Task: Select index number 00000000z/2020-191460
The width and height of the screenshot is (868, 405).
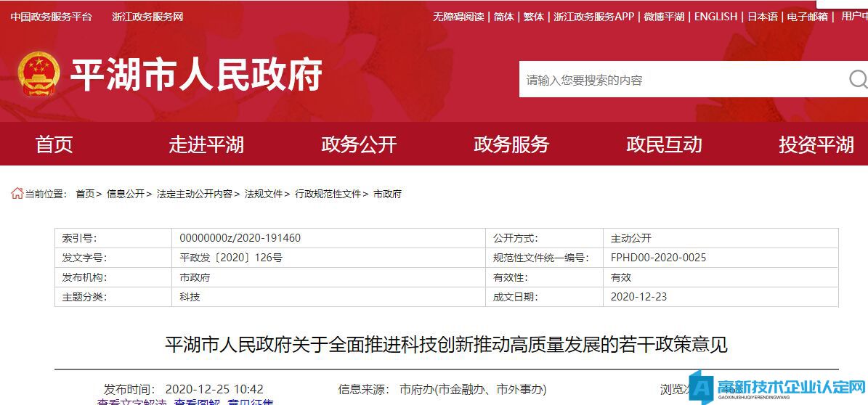Action: (240, 239)
